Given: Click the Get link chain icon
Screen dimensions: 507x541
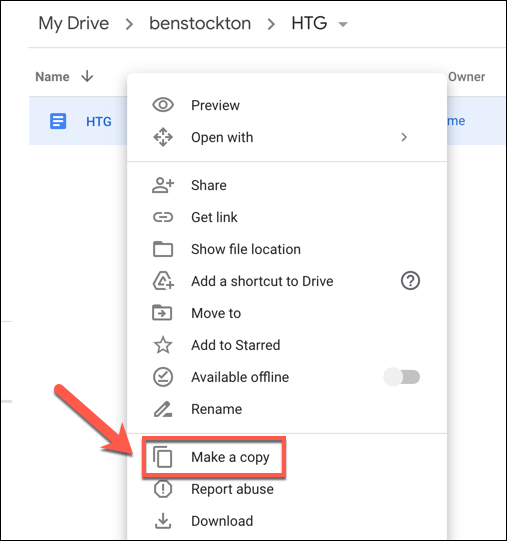Looking at the screenshot, I should pyautogui.click(x=163, y=217).
